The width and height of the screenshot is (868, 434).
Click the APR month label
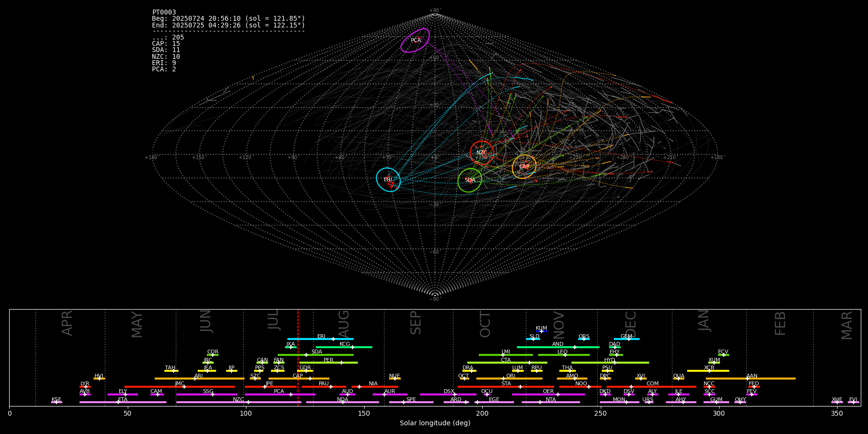coord(67,323)
